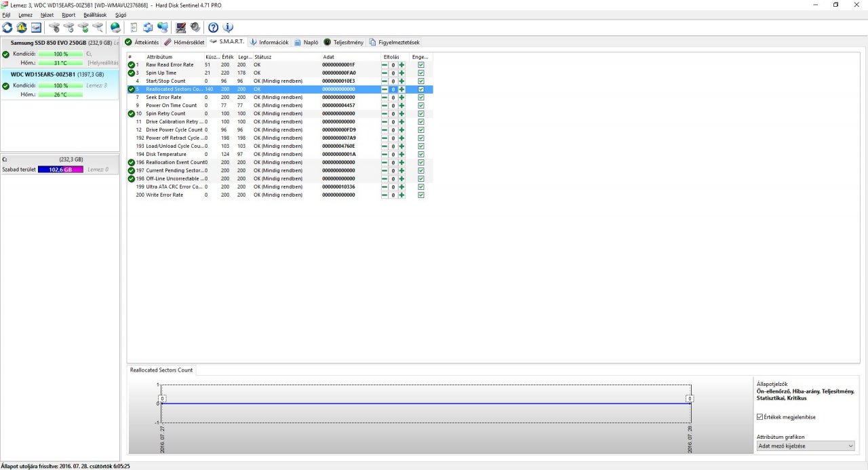
Task: Toggle enable checkbox for Drive Power Cycle Count
Action: coord(421,130)
